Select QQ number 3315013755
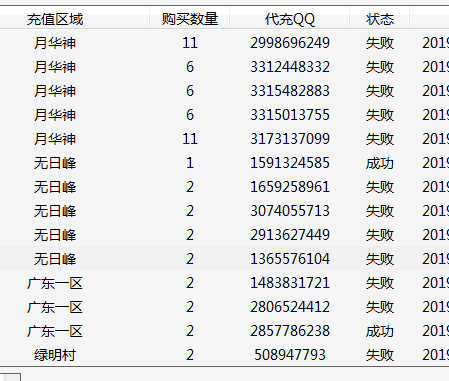The image size is (449, 381). click(x=290, y=115)
